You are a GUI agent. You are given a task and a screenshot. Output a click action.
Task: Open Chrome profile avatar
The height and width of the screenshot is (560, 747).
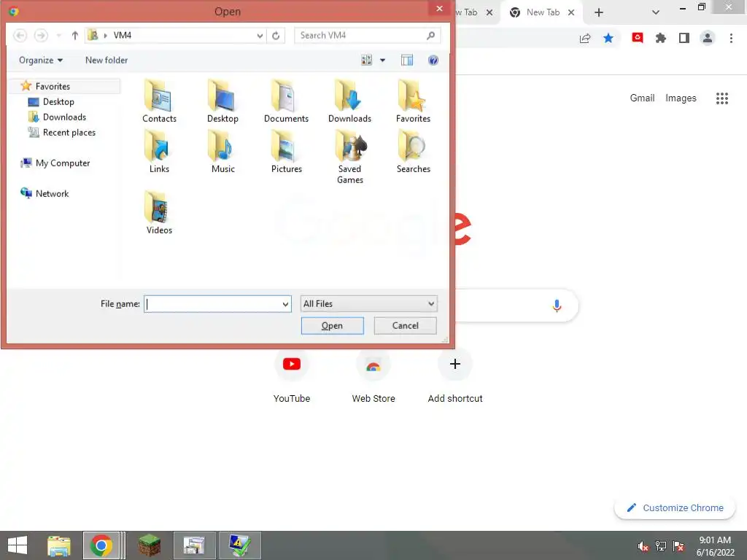[x=708, y=38]
